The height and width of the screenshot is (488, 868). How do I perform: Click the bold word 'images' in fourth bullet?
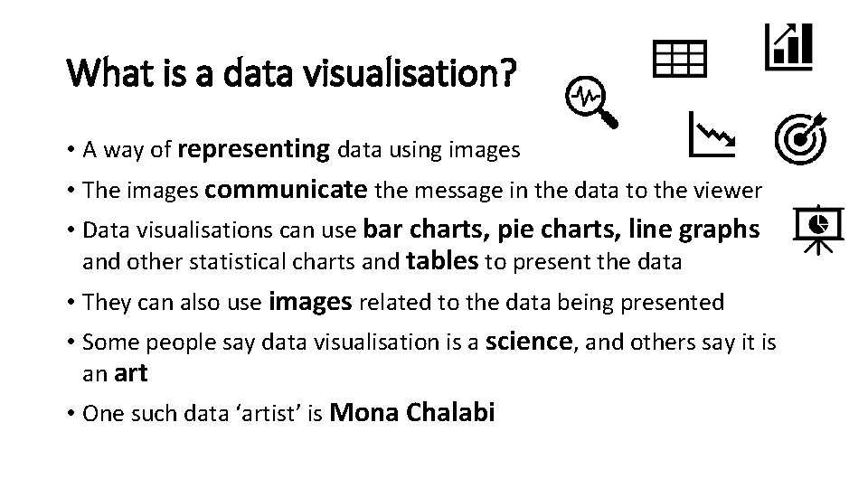[x=310, y=302]
